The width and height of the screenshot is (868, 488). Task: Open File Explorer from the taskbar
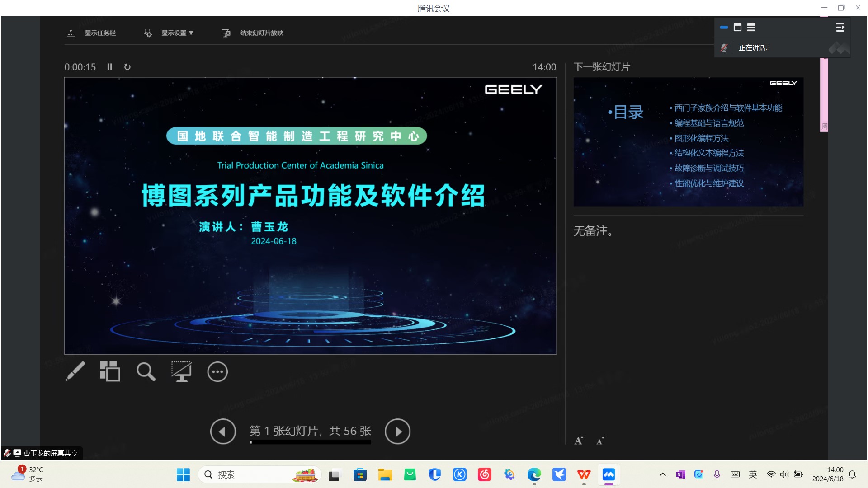[385, 474]
